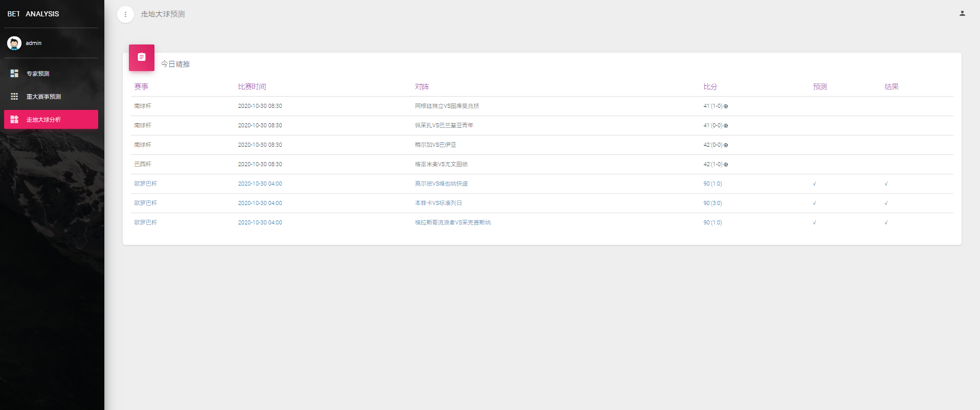Click the 结果 checkmark in the 本菲卡 row

[x=886, y=203]
